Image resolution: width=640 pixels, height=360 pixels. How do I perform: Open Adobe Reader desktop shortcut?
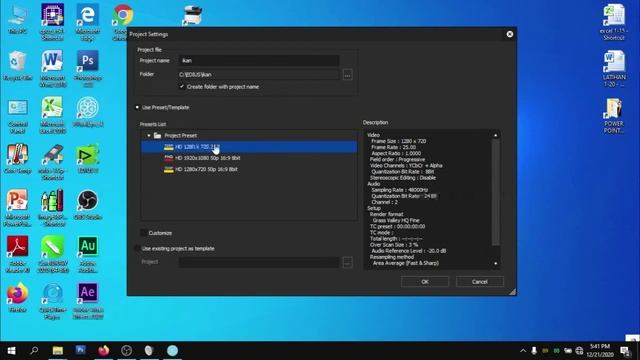18,254
